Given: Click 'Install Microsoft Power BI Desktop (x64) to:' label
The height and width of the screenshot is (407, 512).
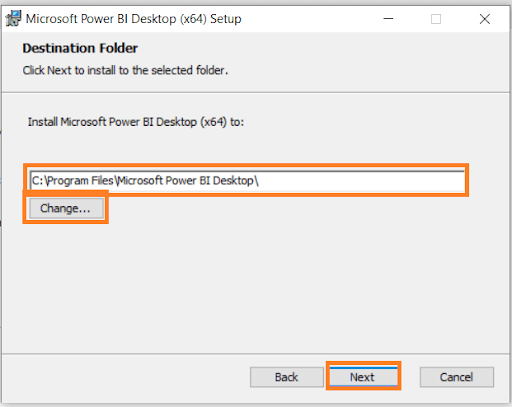Looking at the screenshot, I should [136, 122].
